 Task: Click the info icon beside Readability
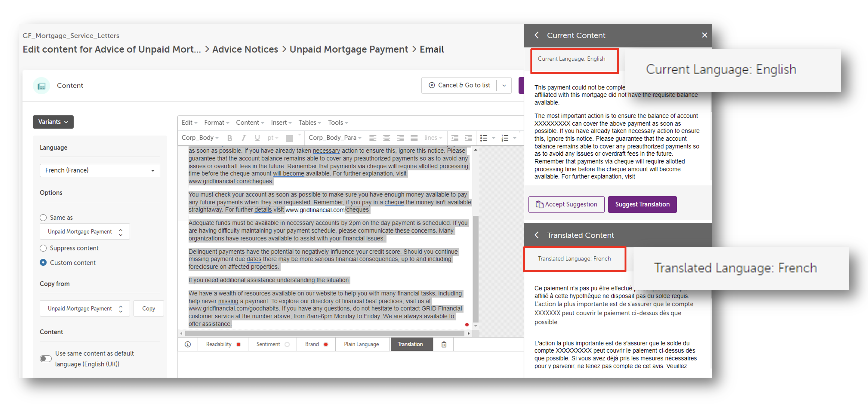[188, 344]
